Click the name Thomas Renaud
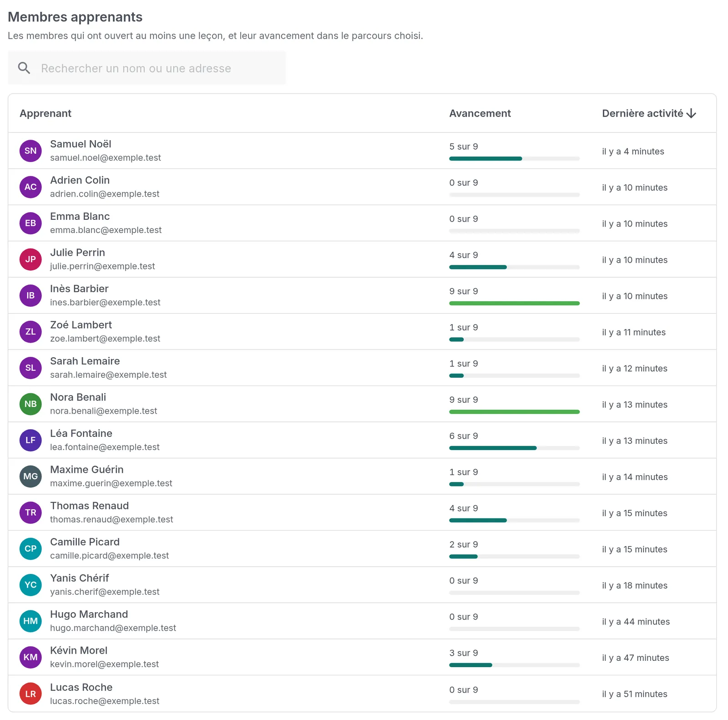This screenshot has height=720, width=728. 89,506
